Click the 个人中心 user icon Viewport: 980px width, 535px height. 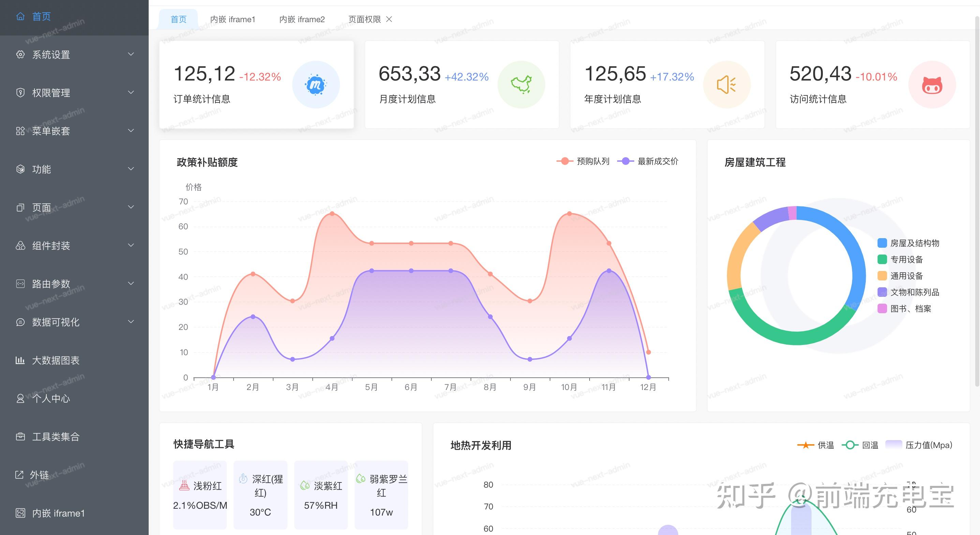tap(20, 398)
